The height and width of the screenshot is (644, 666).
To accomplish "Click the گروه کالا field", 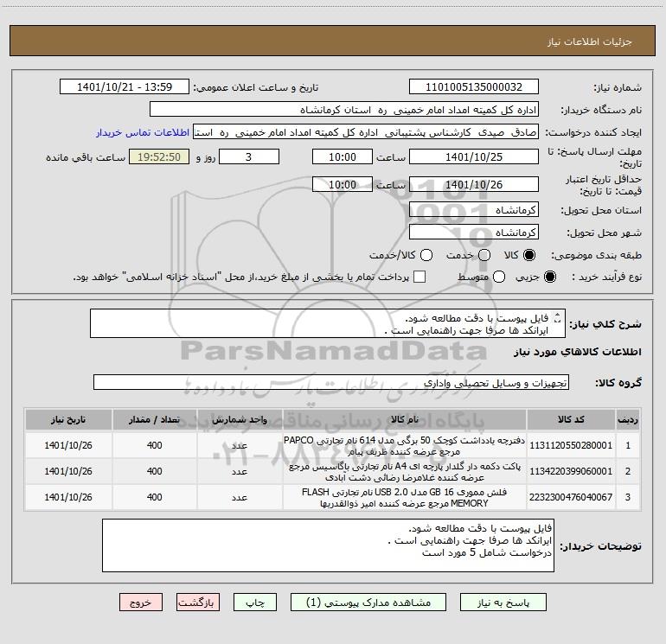I will click(x=331, y=382).
